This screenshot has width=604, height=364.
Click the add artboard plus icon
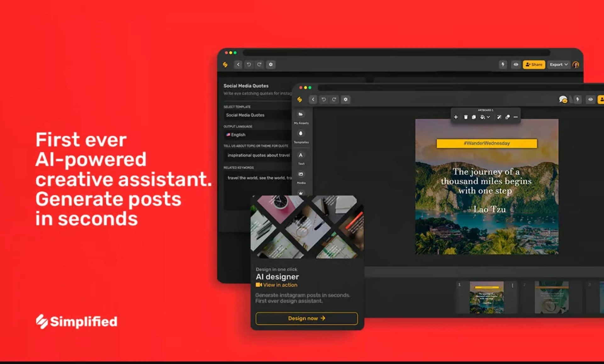click(x=456, y=117)
